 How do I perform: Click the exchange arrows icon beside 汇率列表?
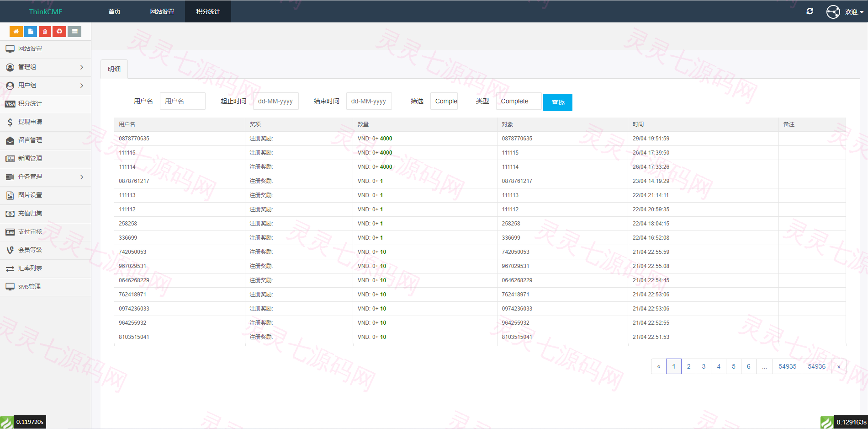10,268
